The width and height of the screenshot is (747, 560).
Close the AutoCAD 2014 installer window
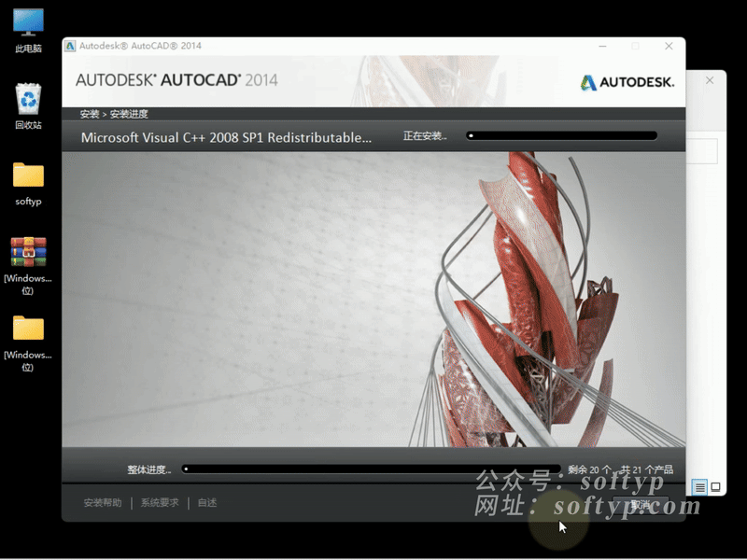[x=669, y=46]
